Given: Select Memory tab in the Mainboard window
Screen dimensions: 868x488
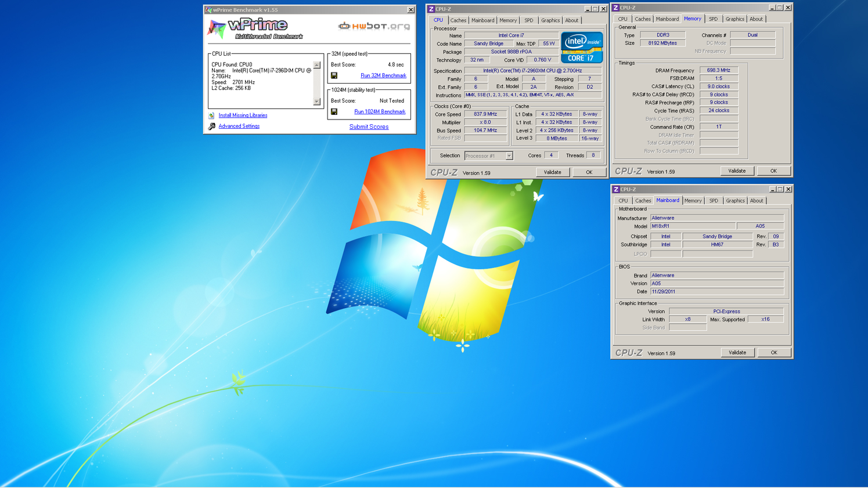Looking at the screenshot, I should pos(693,201).
